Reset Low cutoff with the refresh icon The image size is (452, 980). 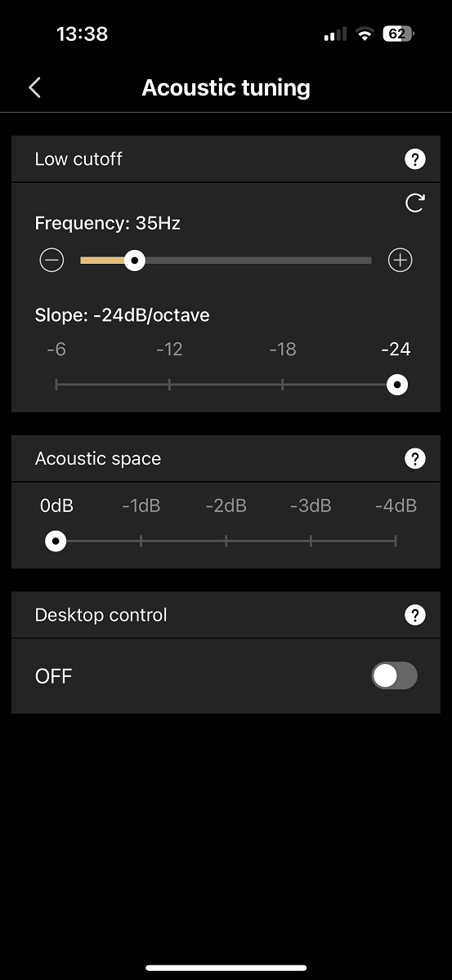click(x=415, y=203)
